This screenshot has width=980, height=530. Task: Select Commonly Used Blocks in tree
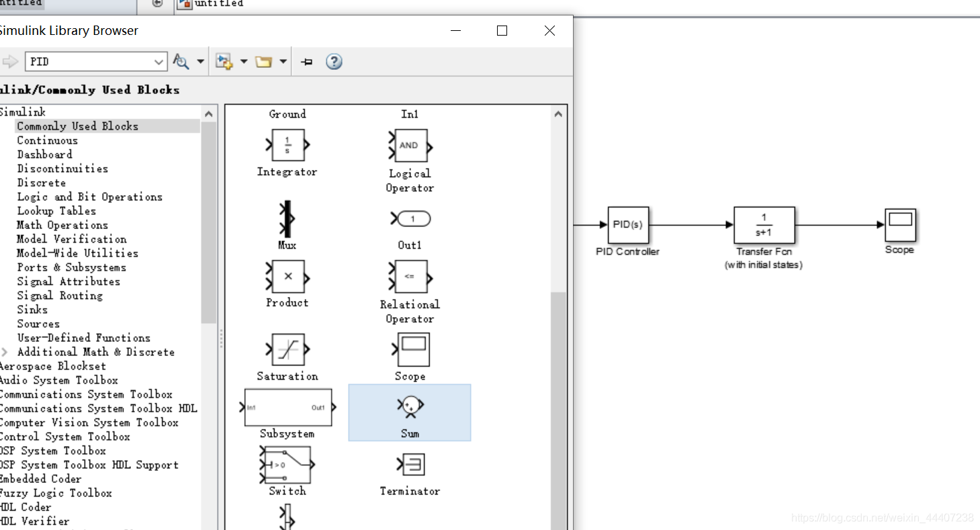pos(78,126)
